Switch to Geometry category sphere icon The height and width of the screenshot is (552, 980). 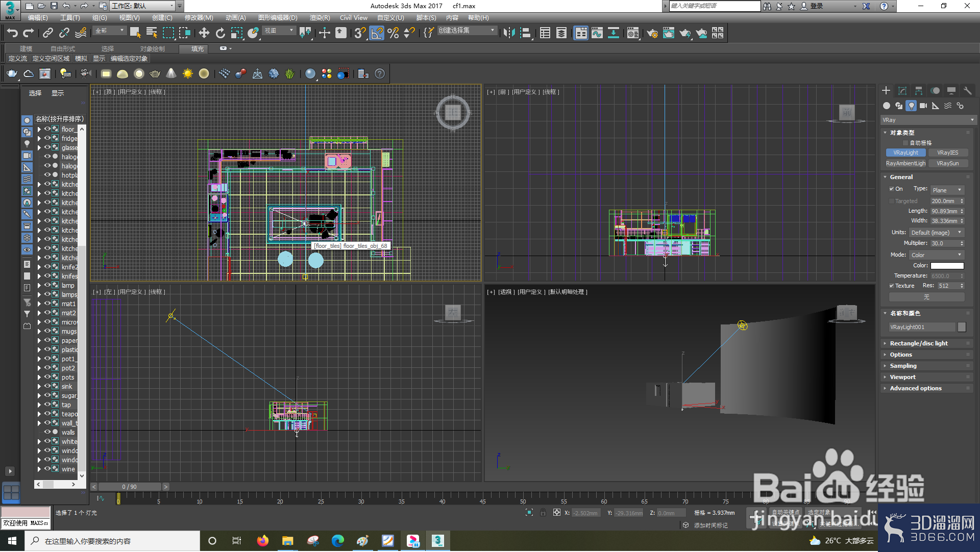pos(887,106)
